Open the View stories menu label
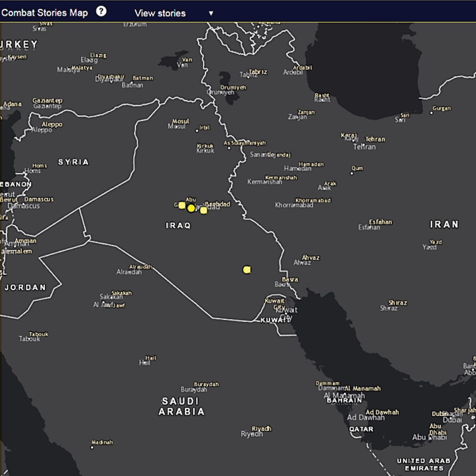 pos(160,13)
